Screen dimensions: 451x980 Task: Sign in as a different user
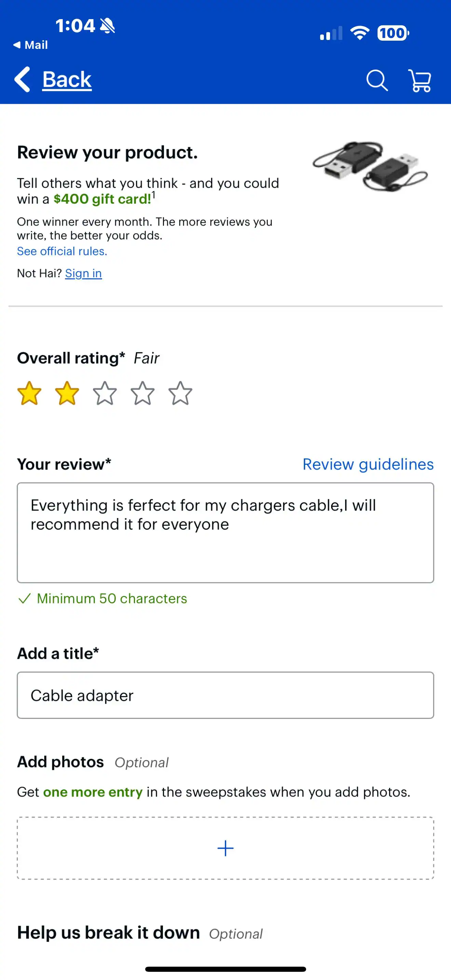pyautogui.click(x=83, y=273)
